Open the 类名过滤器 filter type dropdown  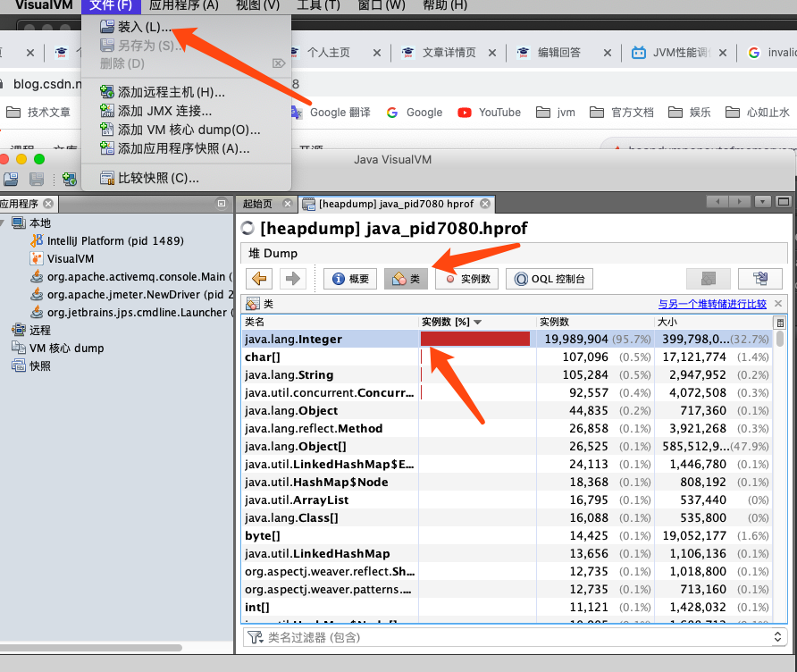point(255,637)
